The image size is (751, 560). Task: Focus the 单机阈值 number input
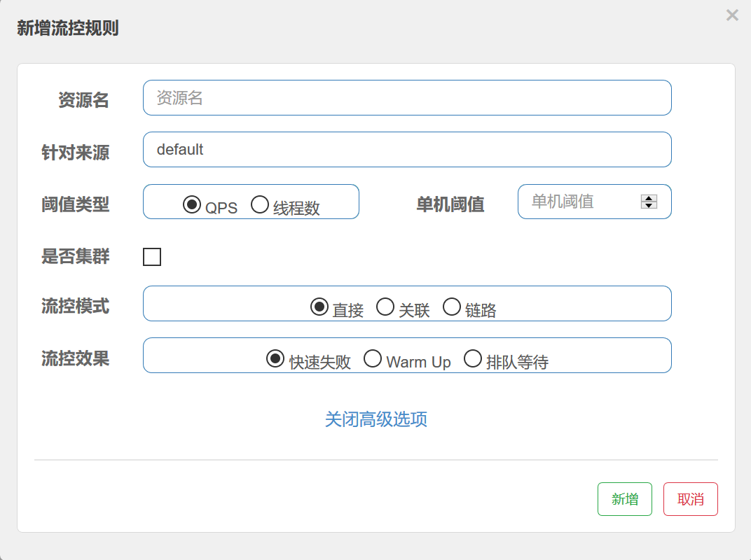[x=581, y=202]
